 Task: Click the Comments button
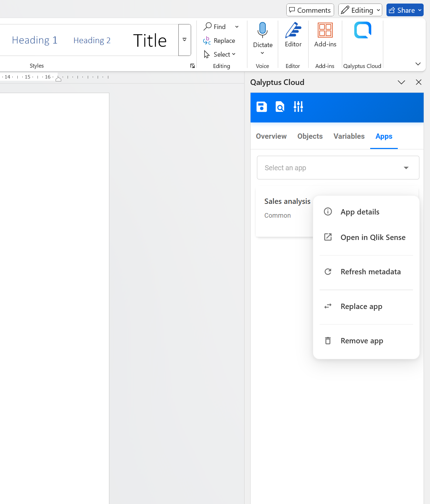[310, 10]
